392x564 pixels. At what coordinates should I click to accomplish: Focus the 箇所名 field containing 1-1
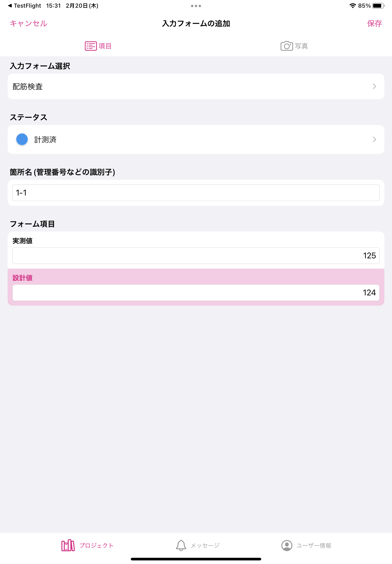pos(196,193)
